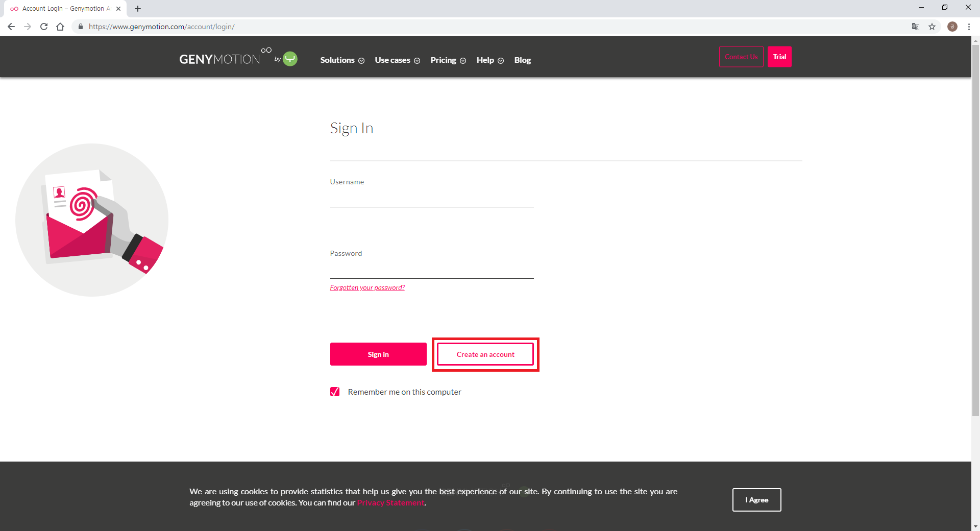Uncheck Remember me on this computer
The height and width of the screenshot is (531, 980).
(335, 392)
